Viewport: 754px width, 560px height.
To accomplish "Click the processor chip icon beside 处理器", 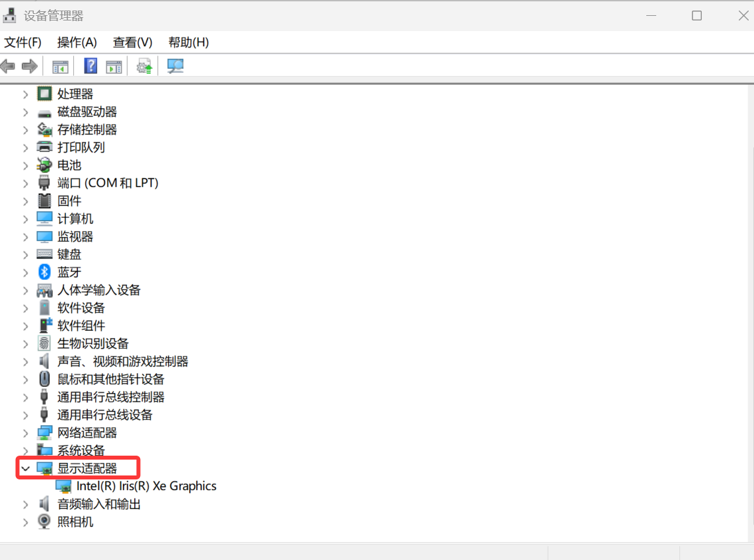I will click(44, 93).
